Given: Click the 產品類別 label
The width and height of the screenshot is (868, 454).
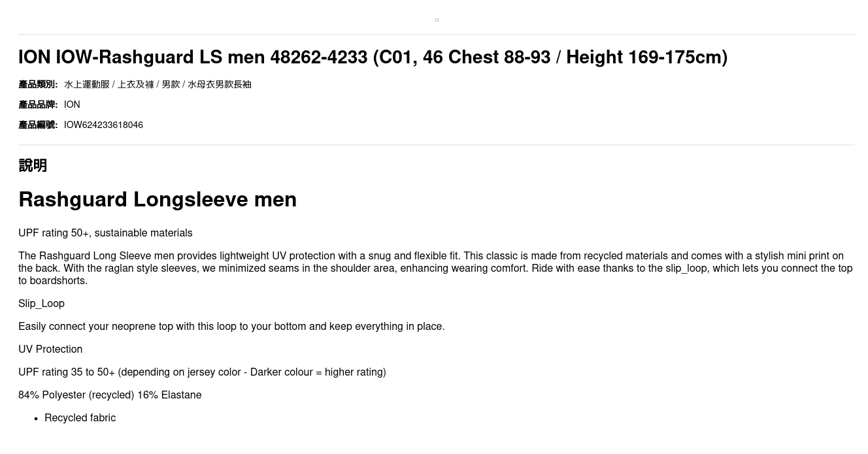Looking at the screenshot, I should coord(38,84).
